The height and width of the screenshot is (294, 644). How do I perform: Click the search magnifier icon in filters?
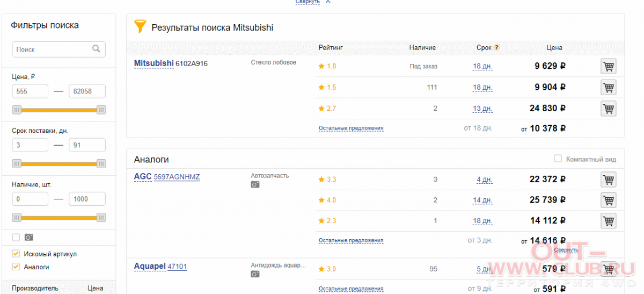coord(96,49)
